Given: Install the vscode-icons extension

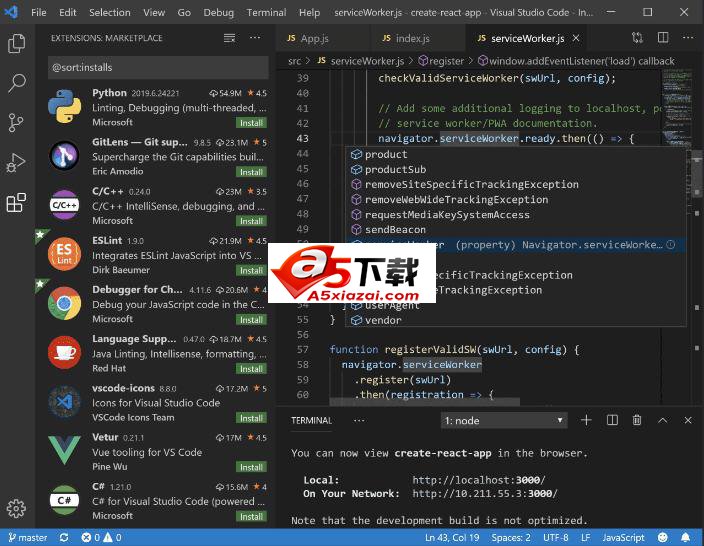Looking at the screenshot, I should pos(251,418).
